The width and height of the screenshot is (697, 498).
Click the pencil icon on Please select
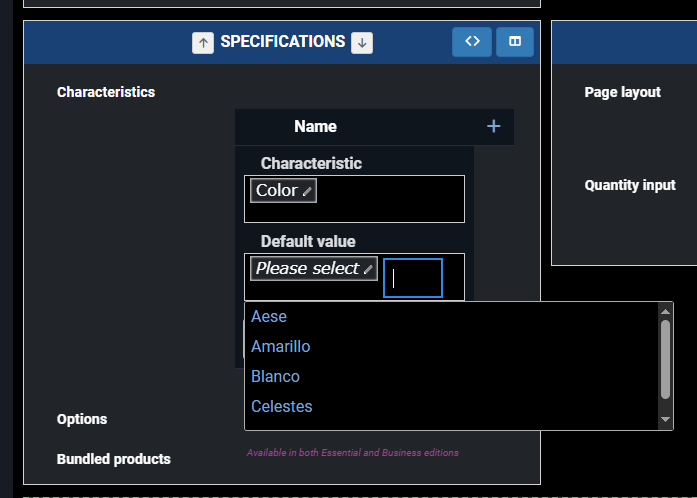pyautogui.click(x=369, y=269)
